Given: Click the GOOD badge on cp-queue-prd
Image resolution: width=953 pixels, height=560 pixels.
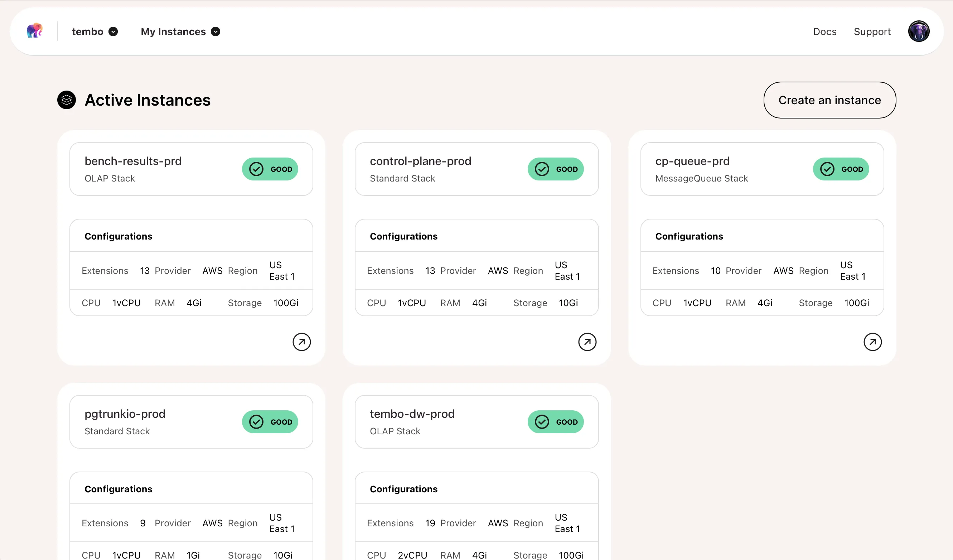Looking at the screenshot, I should coord(841,169).
